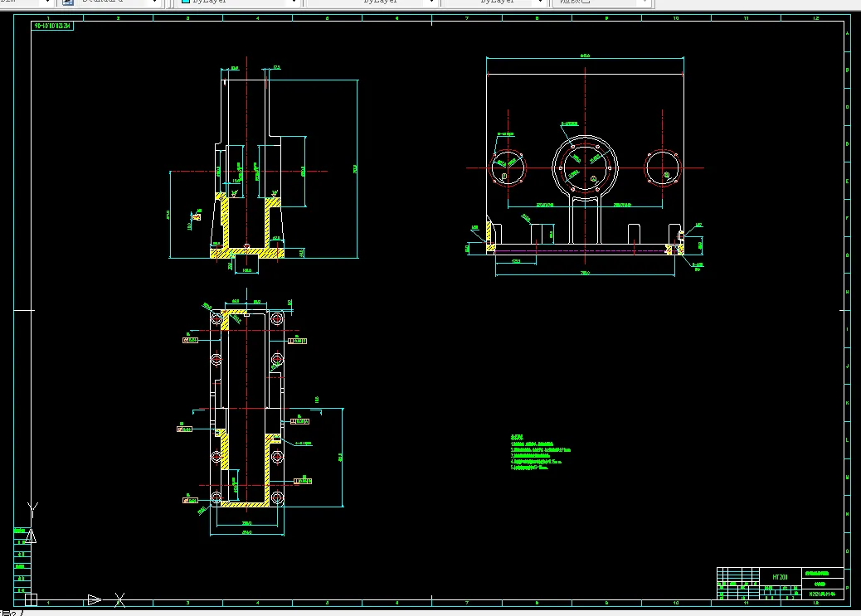Open the greyed Chinese plot style dropdown
The image size is (861, 616).
pyautogui.click(x=602, y=2)
